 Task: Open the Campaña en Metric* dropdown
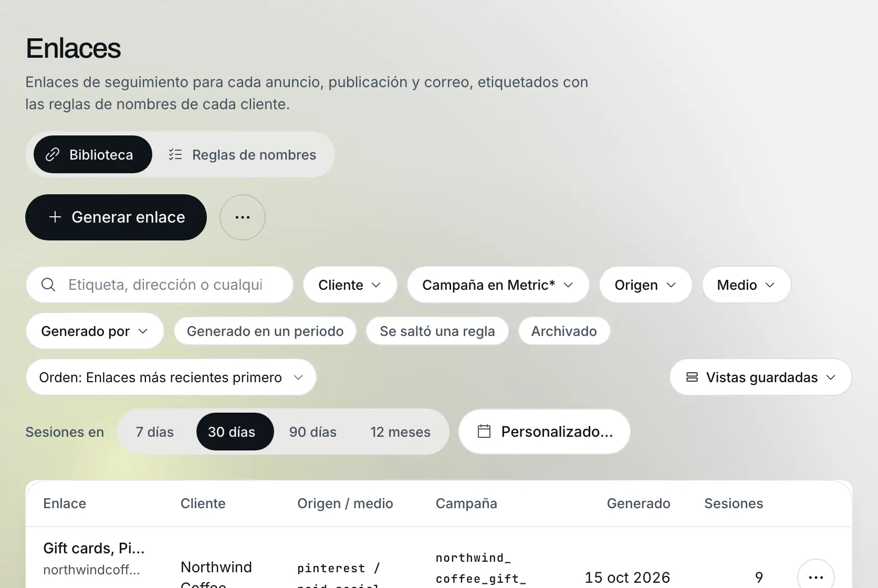tap(498, 285)
